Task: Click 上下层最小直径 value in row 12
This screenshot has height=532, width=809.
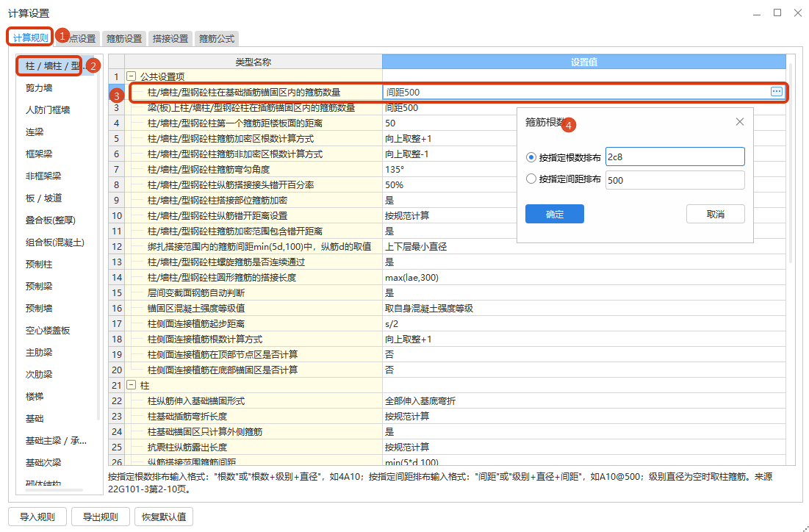Action: point(416,247)
